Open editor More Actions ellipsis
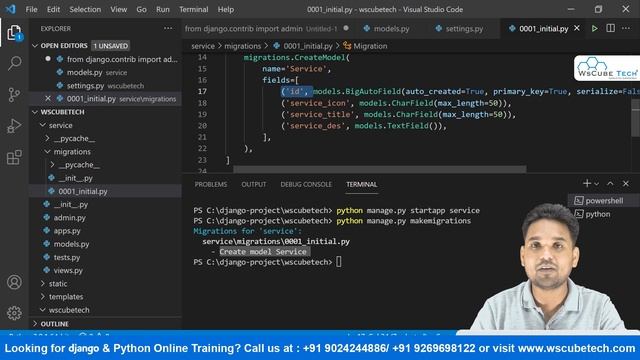The width and height of the screenshot is (640, 360). [626, 28]
